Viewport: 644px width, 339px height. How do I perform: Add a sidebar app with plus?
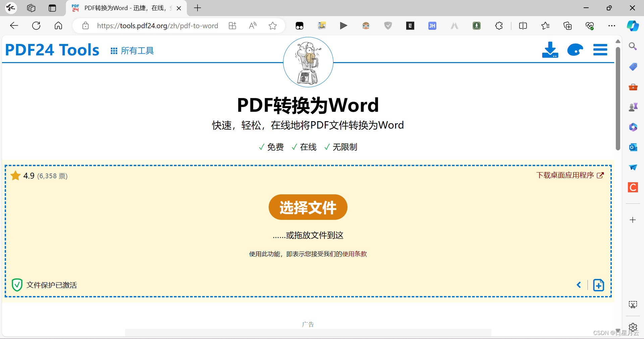[633, 220]
